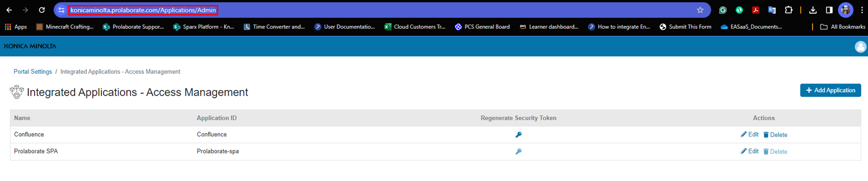
Task: Open the All Bookmarks folder
Action: pyautogui.click(x=842, y=27)
